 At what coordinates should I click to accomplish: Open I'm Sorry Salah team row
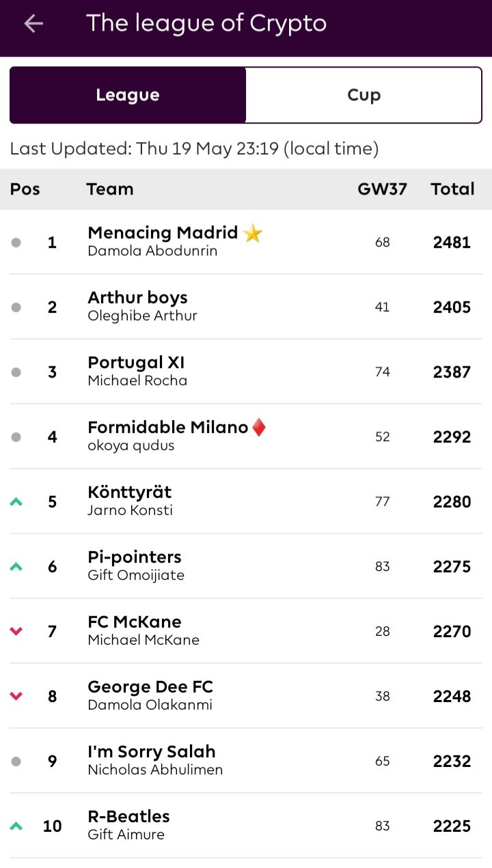pos(246,761)
